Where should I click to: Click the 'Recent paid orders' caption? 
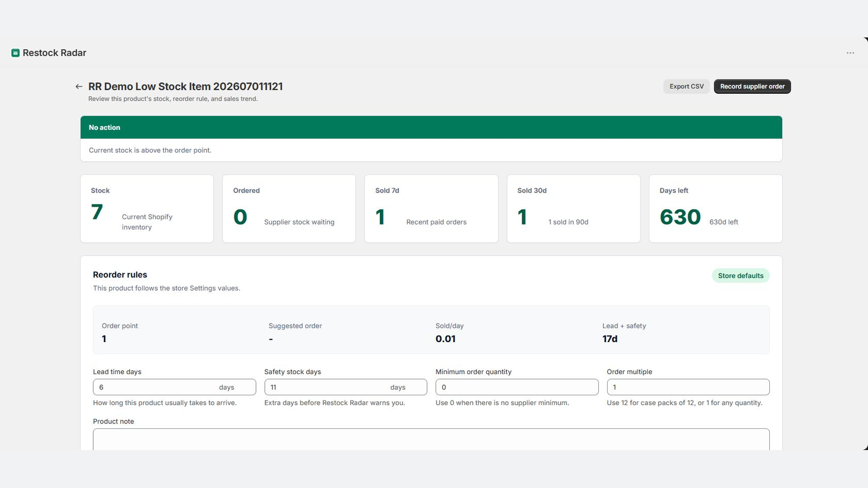(x=436, y=222)
